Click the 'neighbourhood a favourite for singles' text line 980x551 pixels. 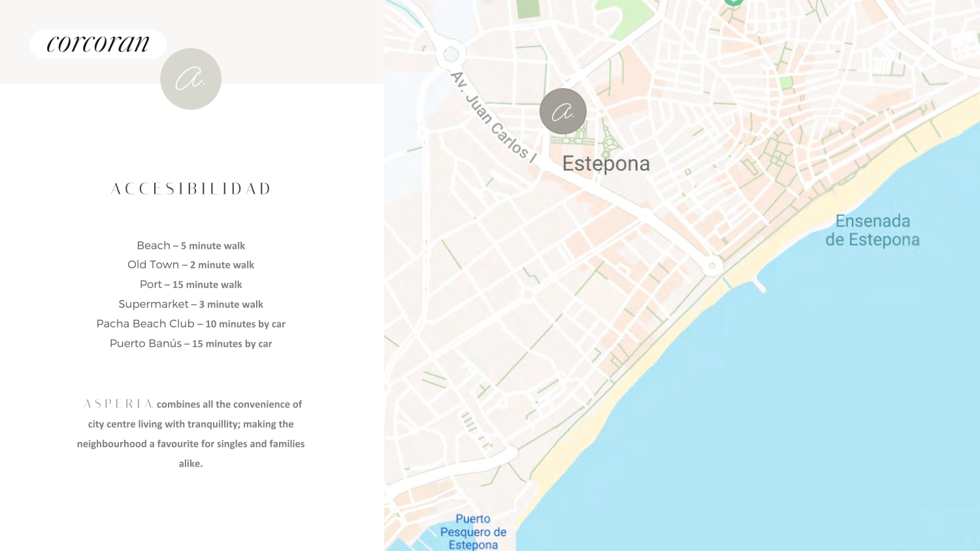click(191, 444)
